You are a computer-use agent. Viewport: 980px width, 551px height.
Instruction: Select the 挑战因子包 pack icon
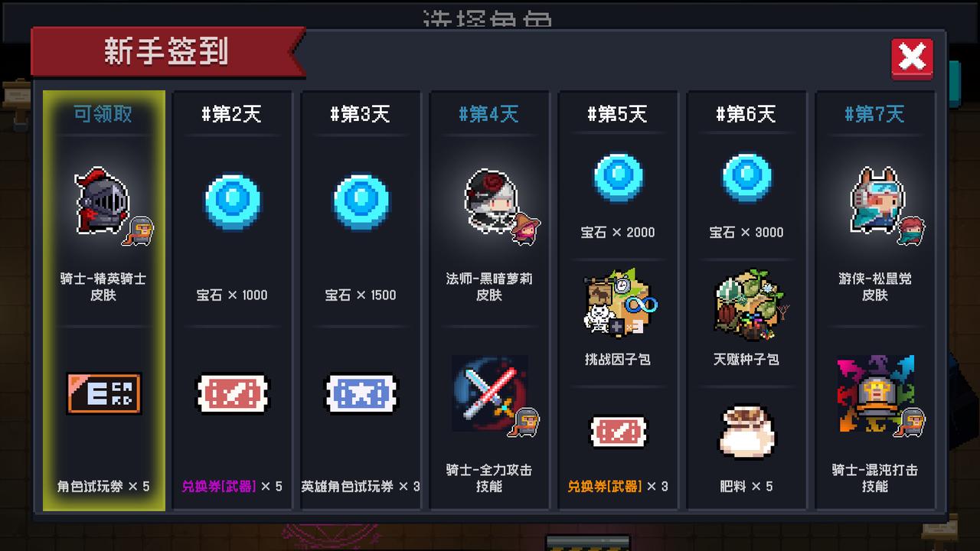pyautogui.click(x=619, y=303)
